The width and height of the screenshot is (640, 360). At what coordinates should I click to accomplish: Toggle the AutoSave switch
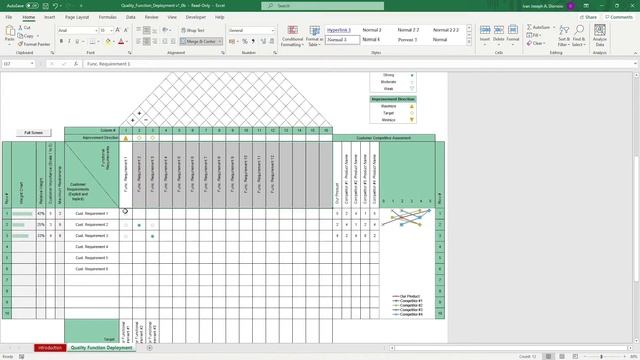point(32,6)
